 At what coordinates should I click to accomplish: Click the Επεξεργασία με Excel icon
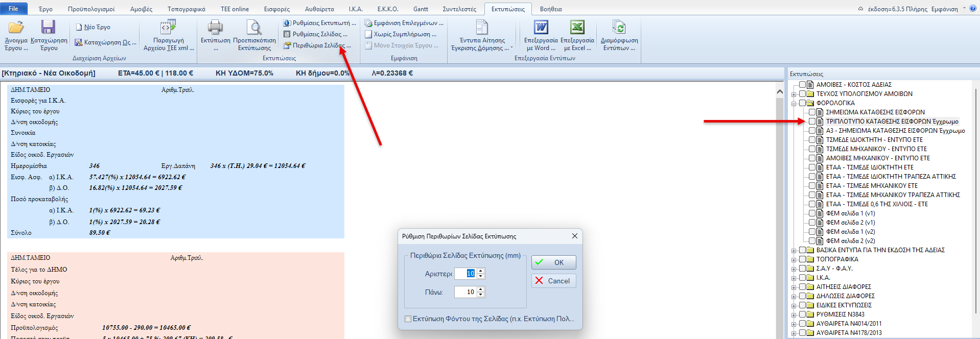[x=577, y=28]
